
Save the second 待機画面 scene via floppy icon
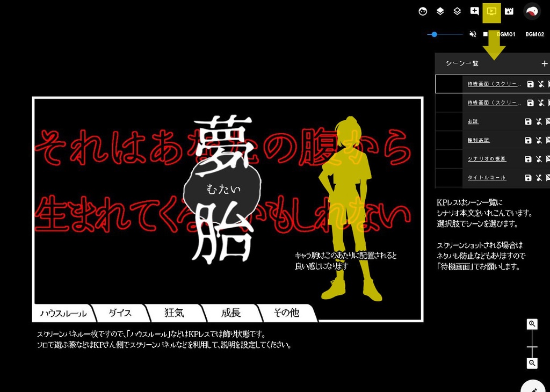click(530, 103)
